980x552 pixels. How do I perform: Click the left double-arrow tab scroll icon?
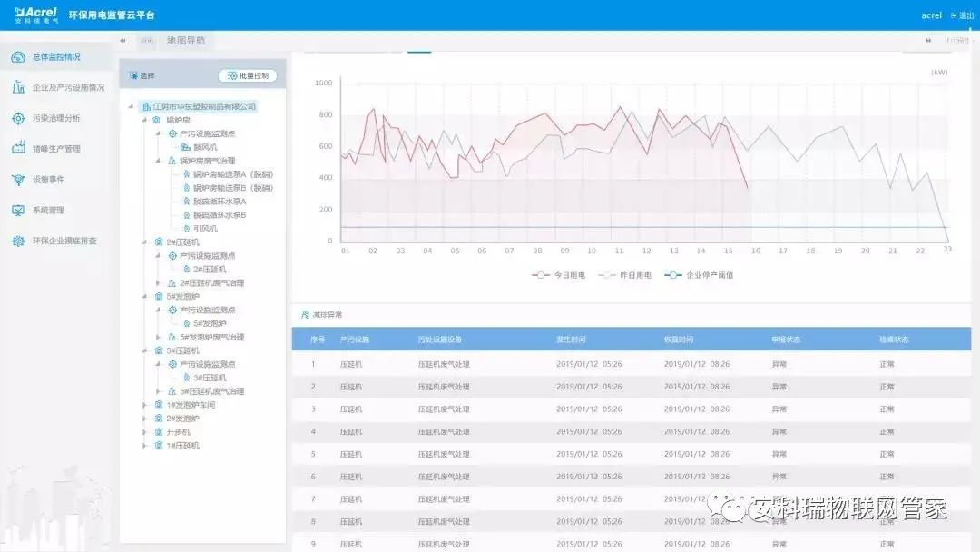(x=122, y=41)
